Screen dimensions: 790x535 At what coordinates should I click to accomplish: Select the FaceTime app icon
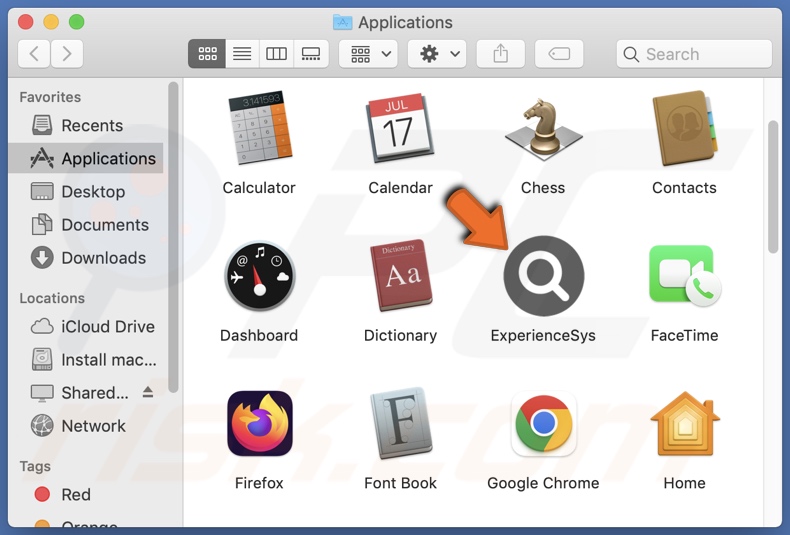coord(684,276)
